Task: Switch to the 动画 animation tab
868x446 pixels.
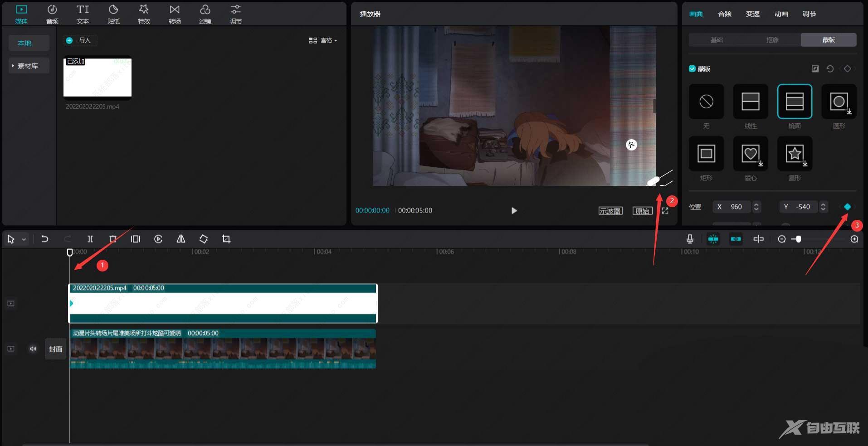Action: [781, 14]
